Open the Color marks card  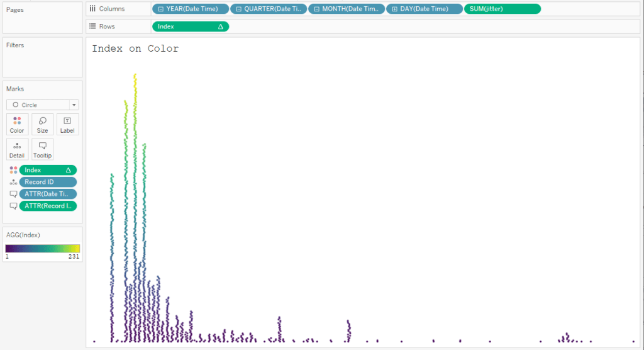point(17,124)
